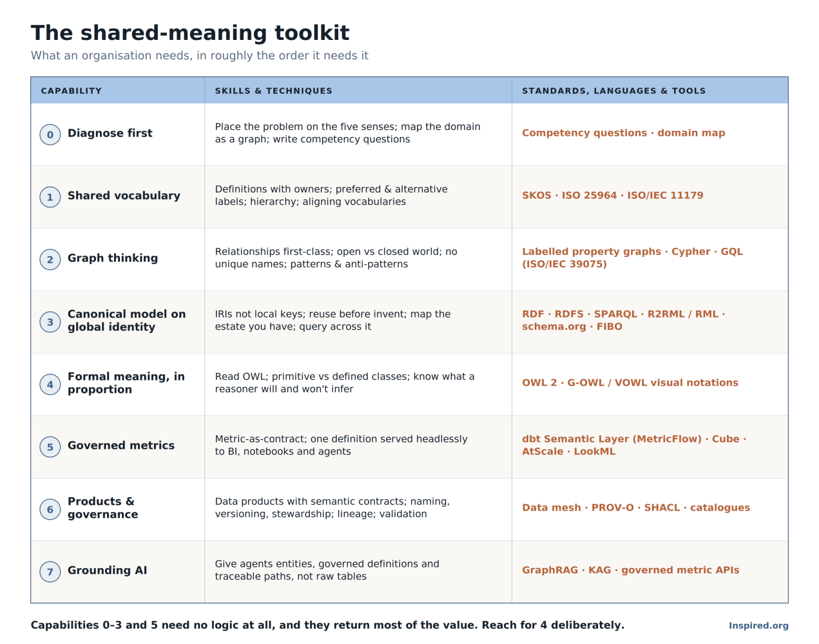The image size is (819, 644).
Task: Select the circled number 4 badge
Action: tap(50, 384)
